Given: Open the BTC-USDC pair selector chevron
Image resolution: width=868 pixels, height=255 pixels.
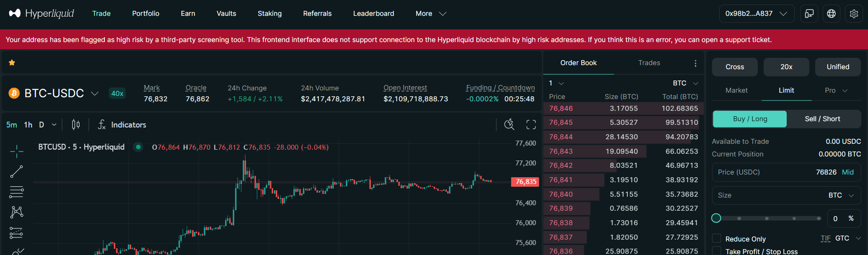Looking at the screenshot, I should coord(95,94).
